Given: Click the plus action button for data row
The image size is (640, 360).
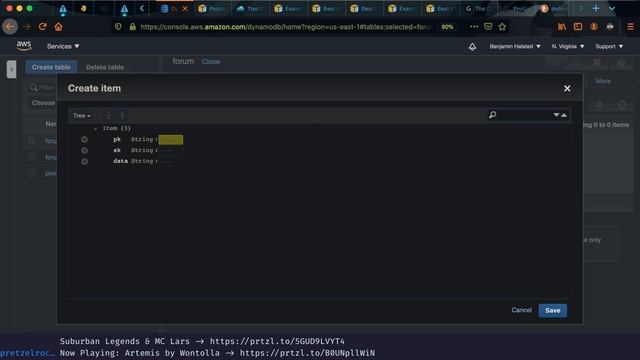Looking at the screenshot, I should coord(84,162).
